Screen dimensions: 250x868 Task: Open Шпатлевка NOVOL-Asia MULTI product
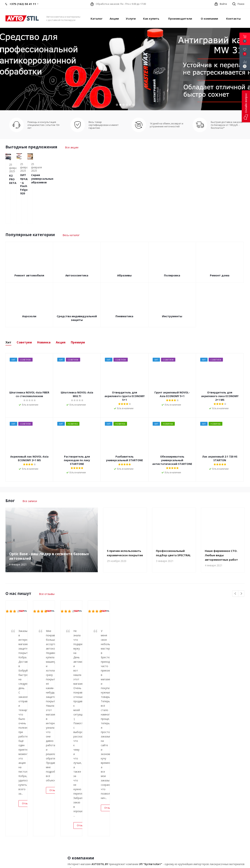click(x=77, y=394)
